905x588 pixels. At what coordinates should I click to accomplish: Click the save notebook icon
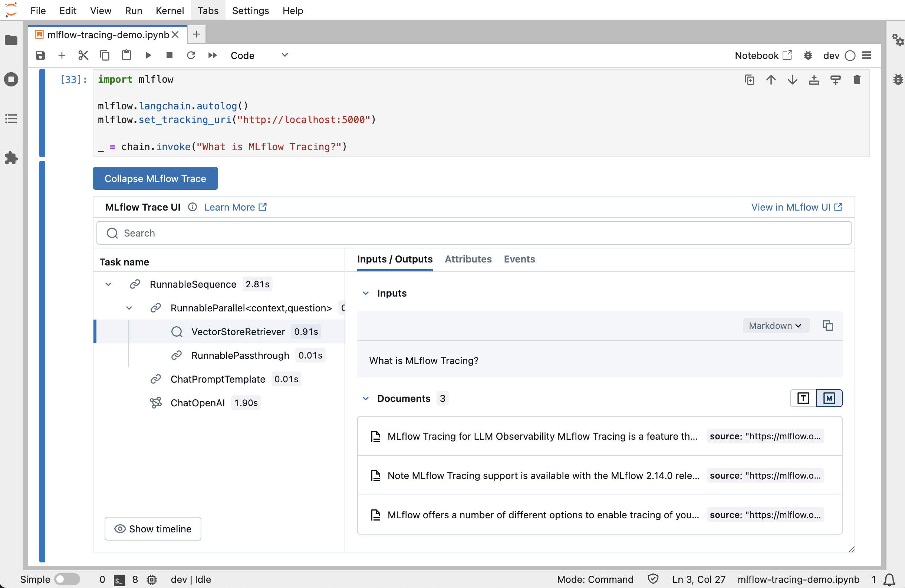40,55
